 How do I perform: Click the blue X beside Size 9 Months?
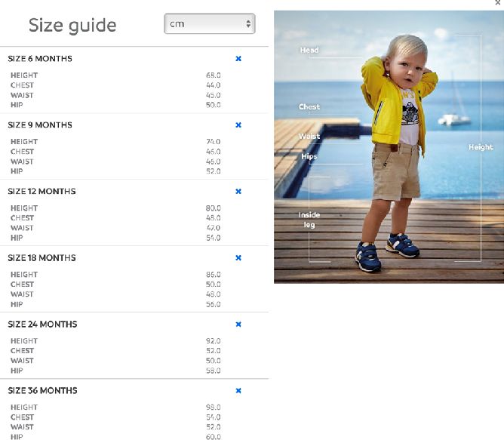point(238,125)
